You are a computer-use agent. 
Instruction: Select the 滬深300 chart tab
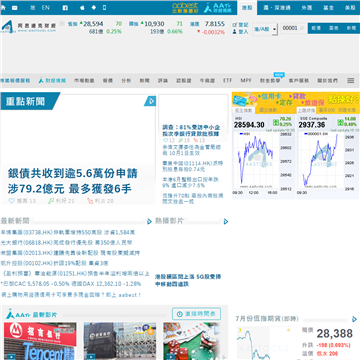(326, 110)
